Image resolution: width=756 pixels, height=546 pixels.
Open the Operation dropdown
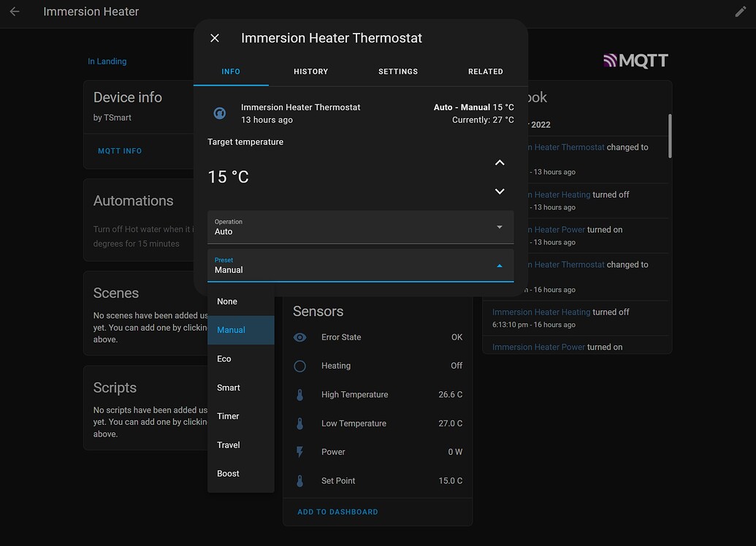[361, 227]
